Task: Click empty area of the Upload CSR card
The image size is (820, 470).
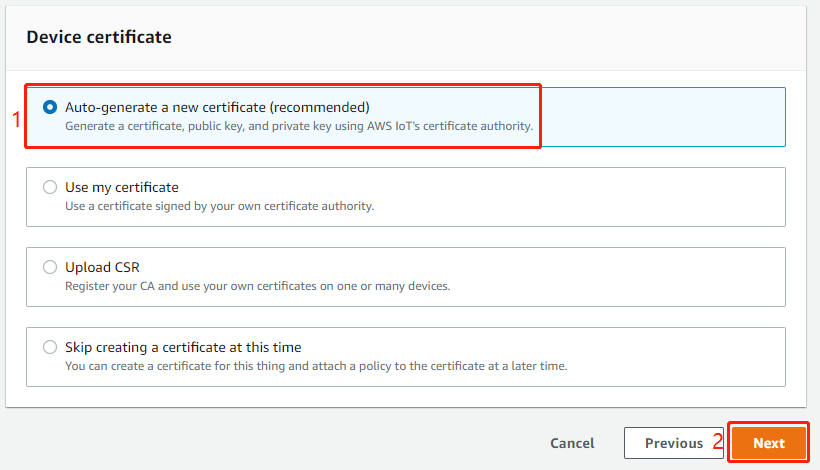Action: pos(620,276)
